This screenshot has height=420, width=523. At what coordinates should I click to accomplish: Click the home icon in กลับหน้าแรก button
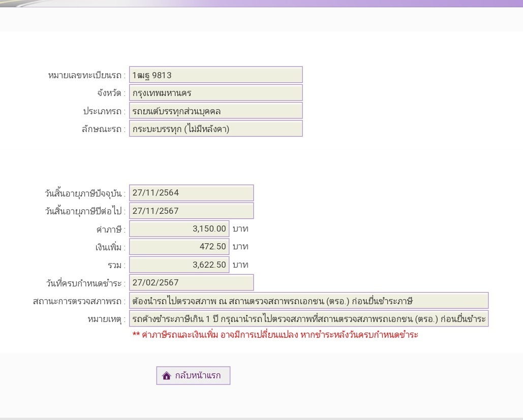click(166, 376)
